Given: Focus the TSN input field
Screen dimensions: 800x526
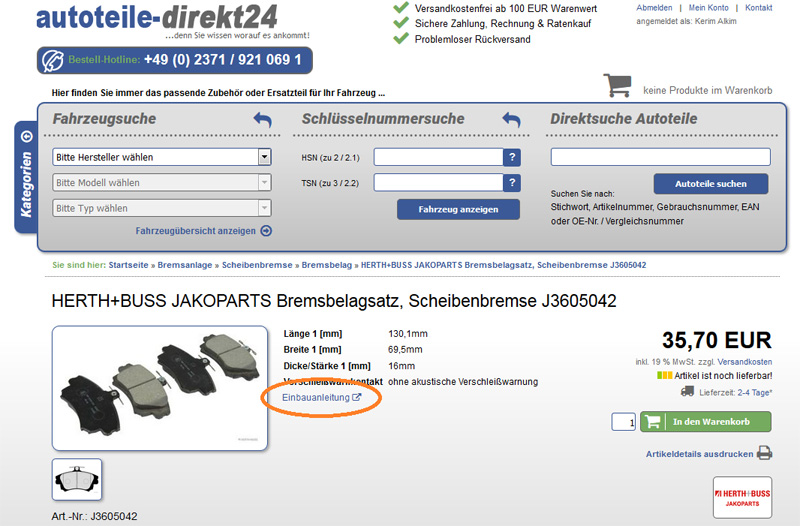Looking at the screenshot, I should 438,183.
